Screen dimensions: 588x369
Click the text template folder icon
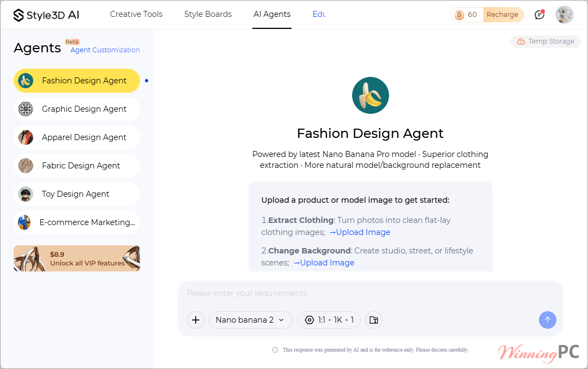373,320
